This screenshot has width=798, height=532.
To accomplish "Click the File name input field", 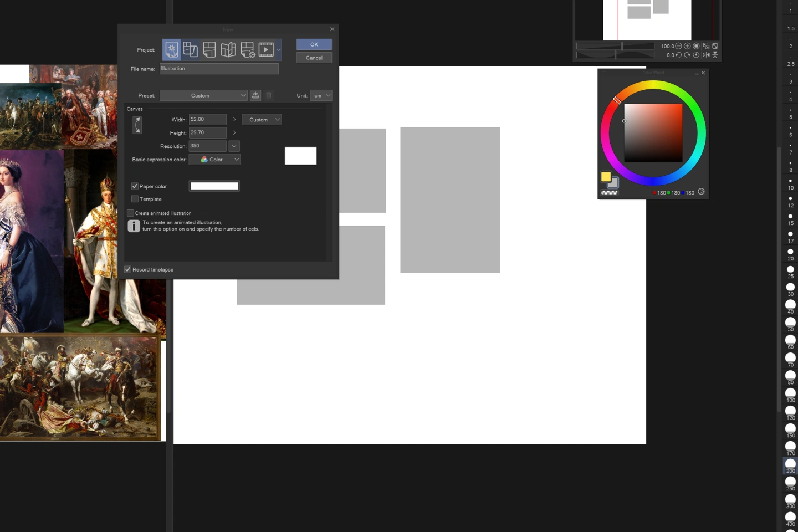I will tap(219, 69).
